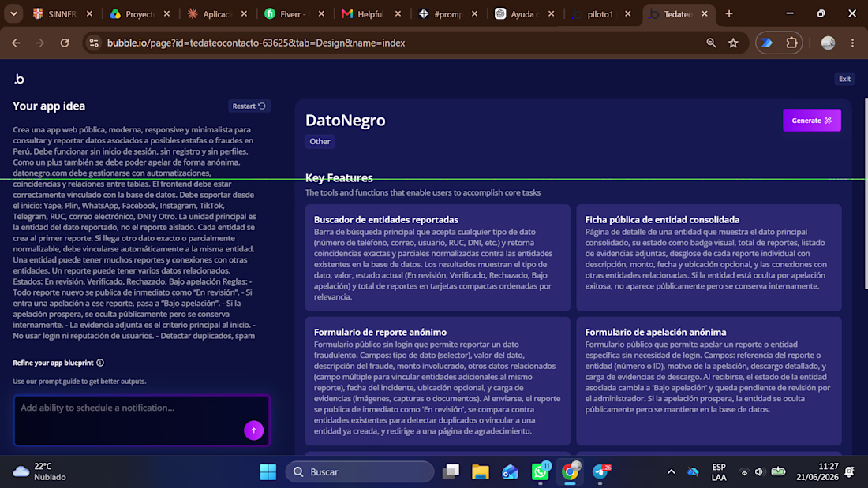Open File Explorer from the taskbar
Image resolution: width=868 pixels, height=488 pixels.
click(x=481, y=472)
